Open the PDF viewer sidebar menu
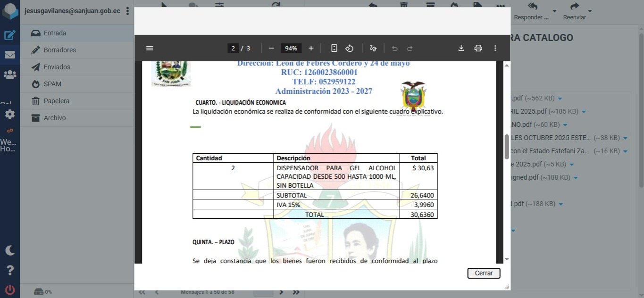This screenshot has height=298, width=644. tap(150, 48)
